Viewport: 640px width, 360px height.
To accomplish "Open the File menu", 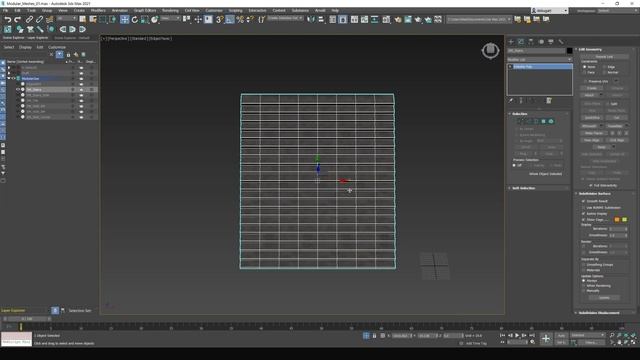I will tap(5, 11).
